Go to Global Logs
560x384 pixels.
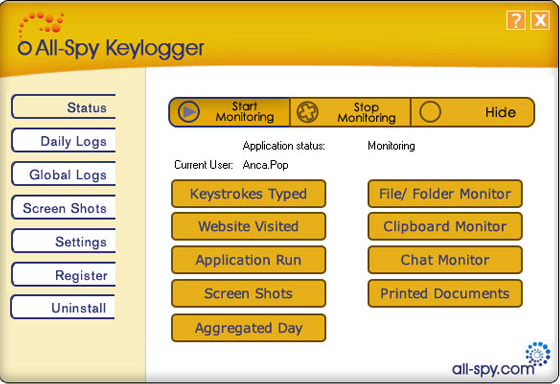[x=64, y=174]
